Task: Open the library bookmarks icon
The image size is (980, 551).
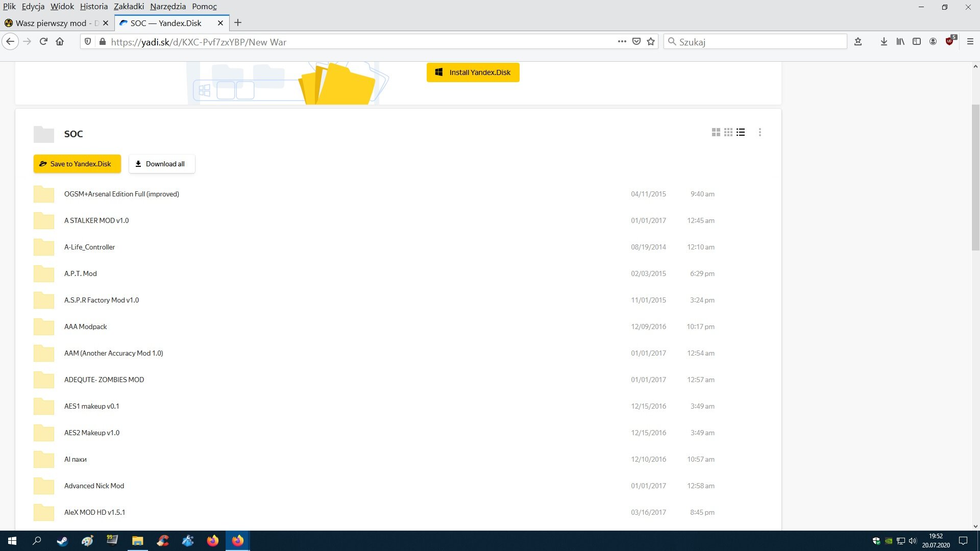Action: point(900,42)
